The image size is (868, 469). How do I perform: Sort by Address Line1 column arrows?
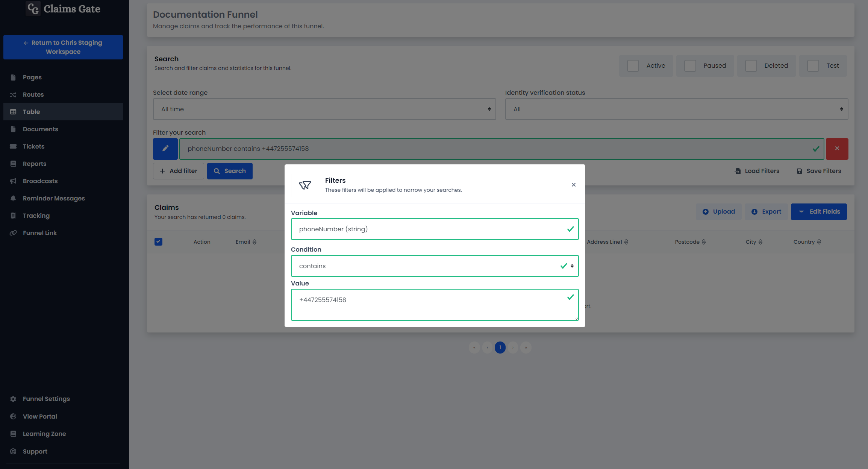(x=626, y=242)
